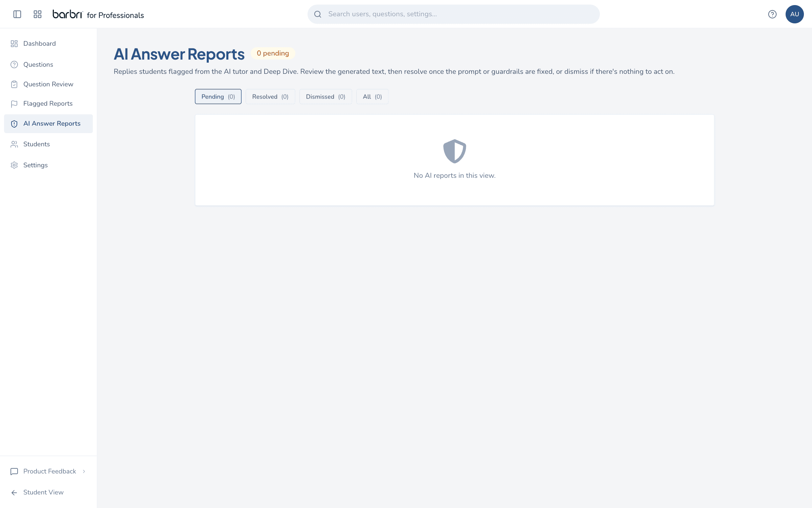Click the empty-state shield icon
Image resolution: width=812 pixels, height=508 pixels.
[x=454, y=151]
